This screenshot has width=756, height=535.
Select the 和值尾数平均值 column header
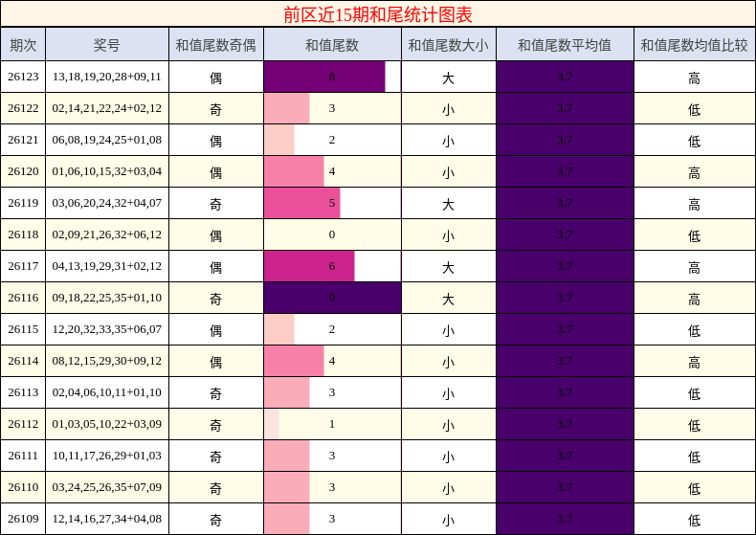[565, 45]
